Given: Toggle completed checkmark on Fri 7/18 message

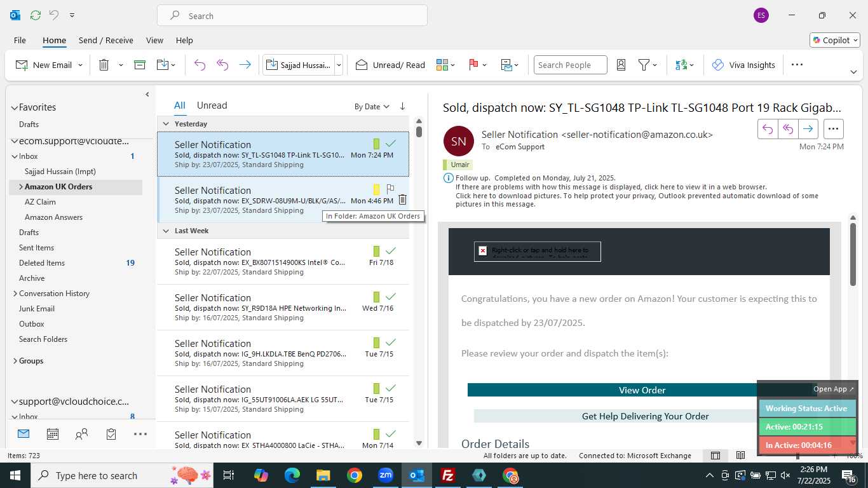Looking at the screenshot, I should tap(391, 250).
